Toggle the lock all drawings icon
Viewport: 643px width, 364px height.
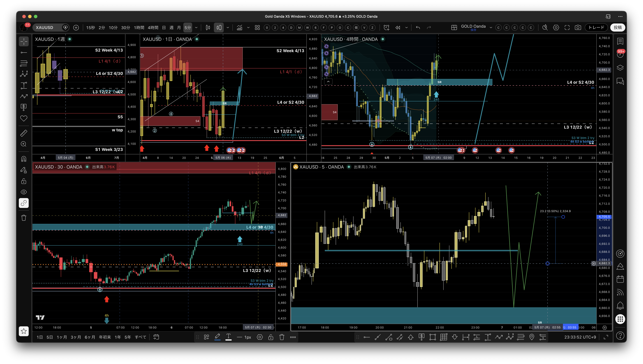[24, 181]
